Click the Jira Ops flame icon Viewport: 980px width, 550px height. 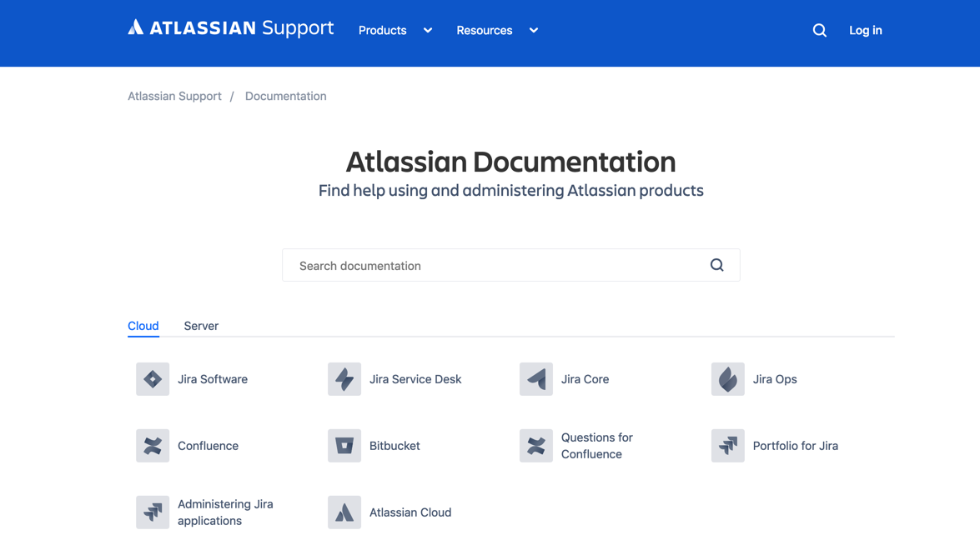point(727,379)
